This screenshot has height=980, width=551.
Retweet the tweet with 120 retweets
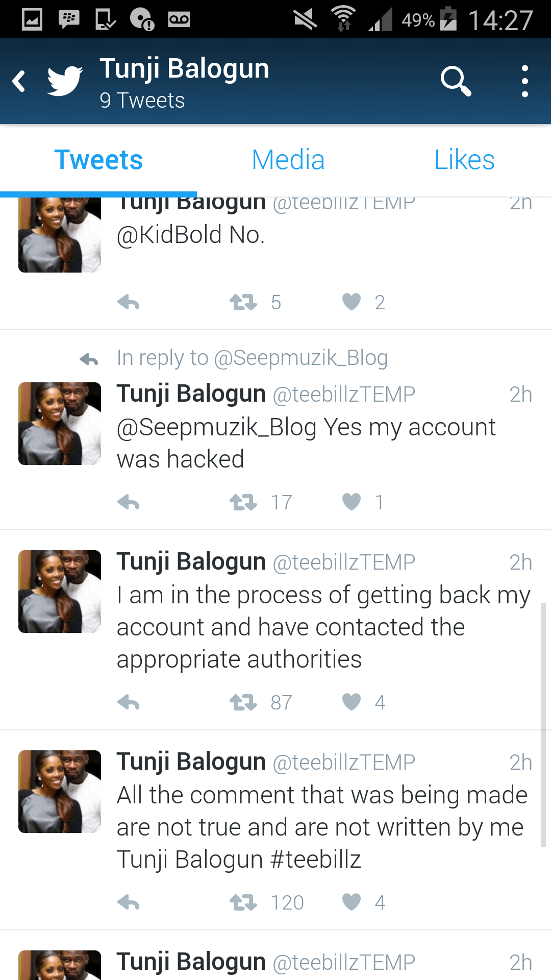pyautogui.click(x=243, y=903)
